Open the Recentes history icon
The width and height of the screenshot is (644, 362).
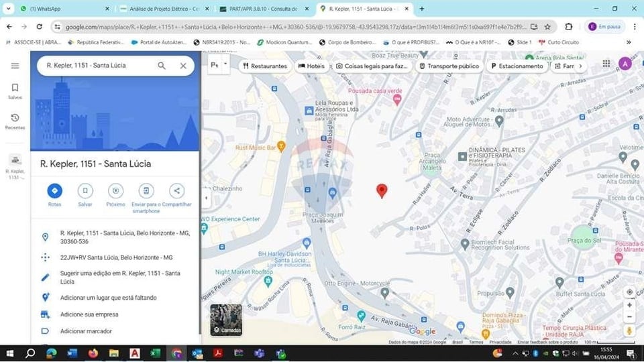click(15, 122)
